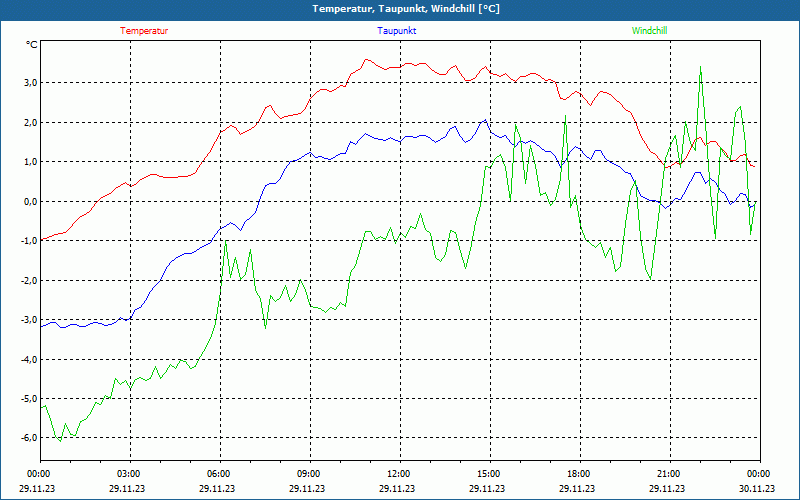Screen dimensions: 800x500
Task: Click the chart title 'Temperatur, Taupunkt, Windchill [°C]'
Action: point(406,9)
